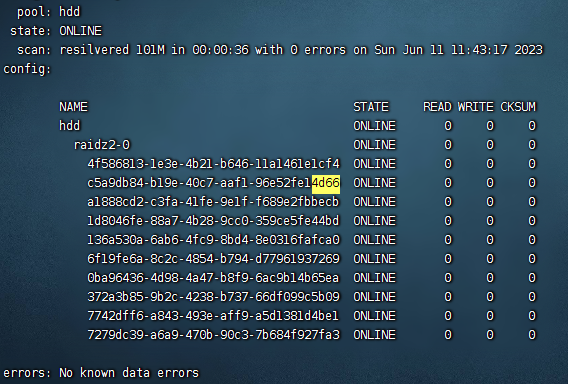The height and width of the screenshot is (384, 568).
Task: Click the READ column header
Action: [x=437, y=107]
